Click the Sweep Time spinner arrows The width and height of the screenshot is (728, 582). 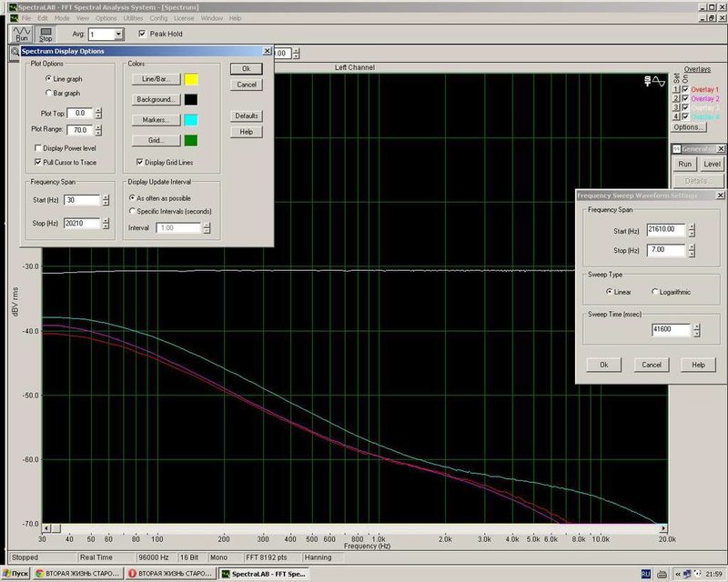click(696, 330)
